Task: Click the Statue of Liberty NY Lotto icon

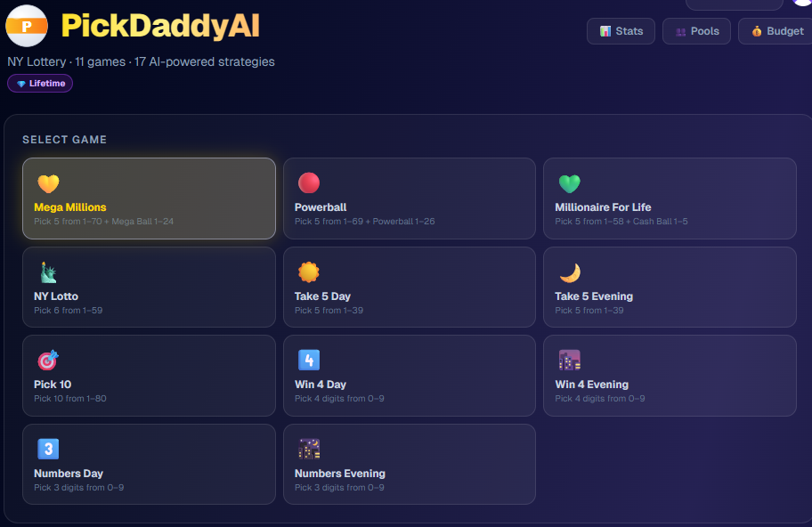Action: click(48, 272)
